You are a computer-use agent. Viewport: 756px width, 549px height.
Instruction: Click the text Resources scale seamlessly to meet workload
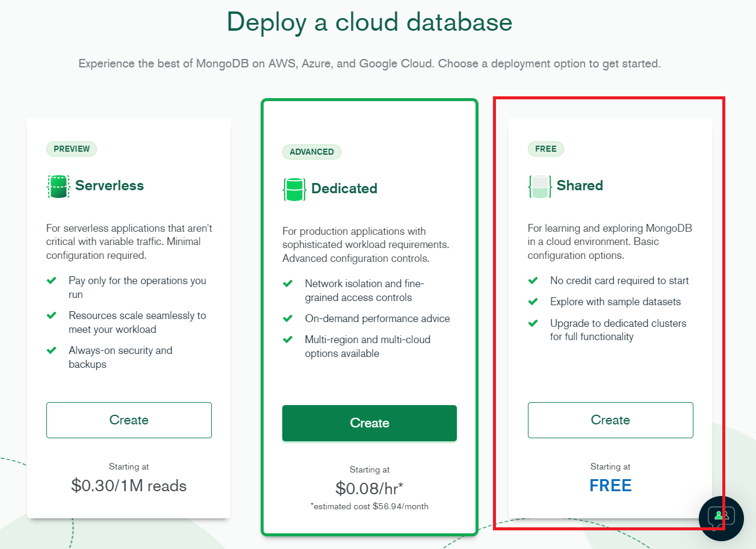tap(137, 323)
